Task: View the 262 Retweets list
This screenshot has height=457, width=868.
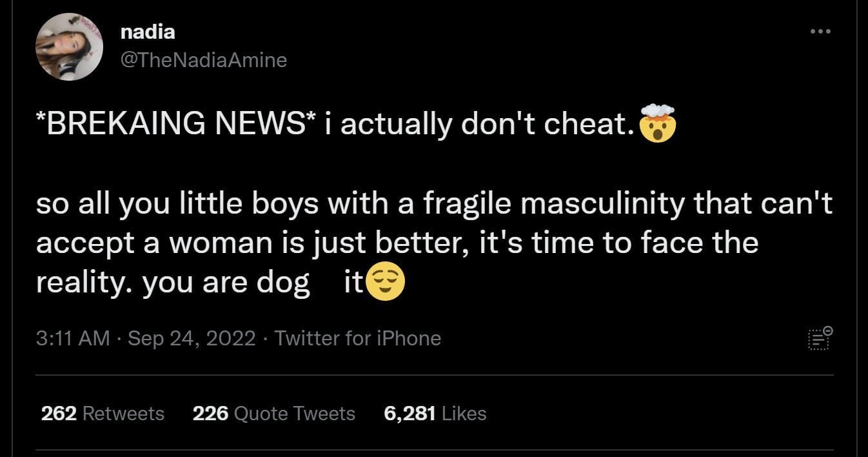Action: click(102, 413)
